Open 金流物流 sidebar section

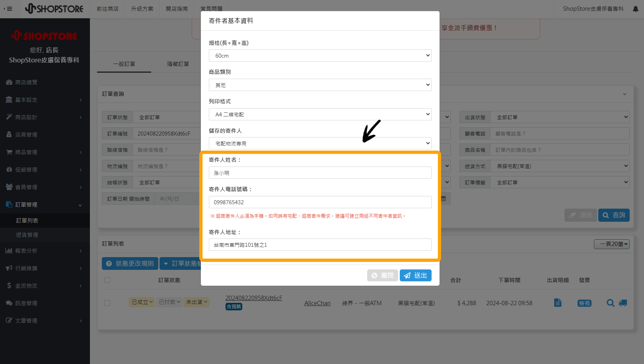pyautogui.click(x=26, y=286)
